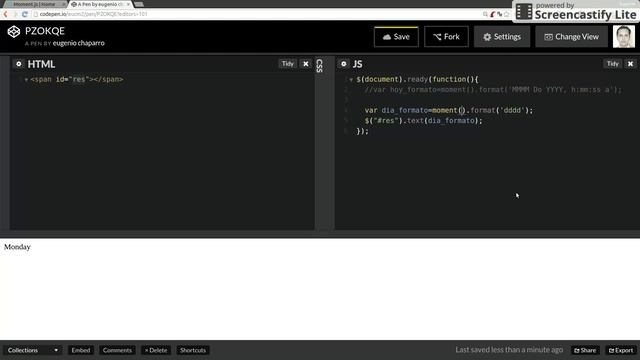Open the Export menu
The width and height of the screenshot is (640, 360).
[x=621, y=350]
